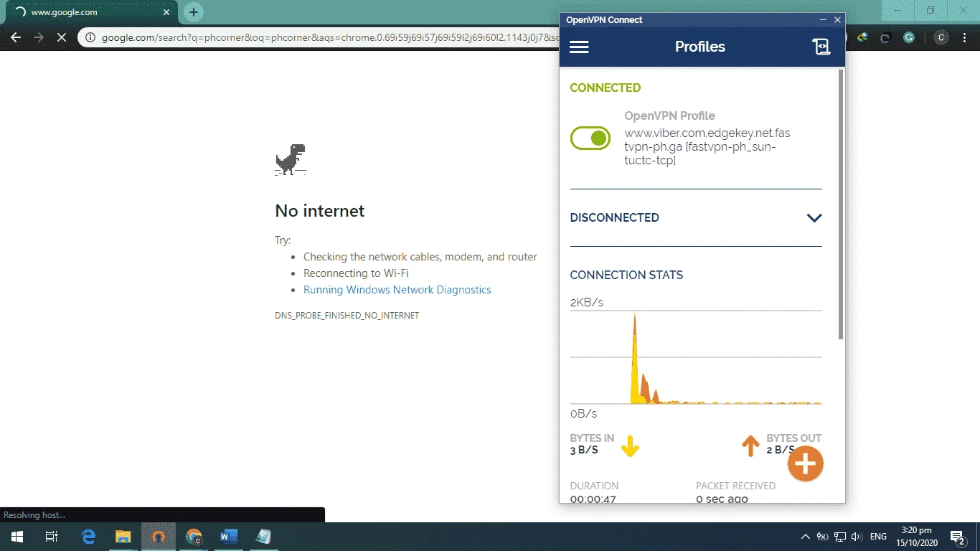Launch Microsoft Edge from the taskbar

click(x=88, y=537)
